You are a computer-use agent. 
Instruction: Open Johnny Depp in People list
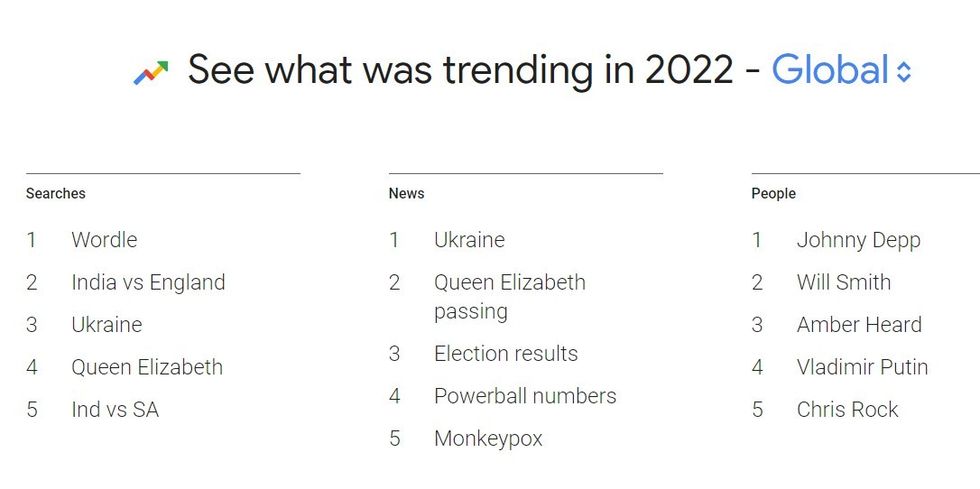(858, 240)
